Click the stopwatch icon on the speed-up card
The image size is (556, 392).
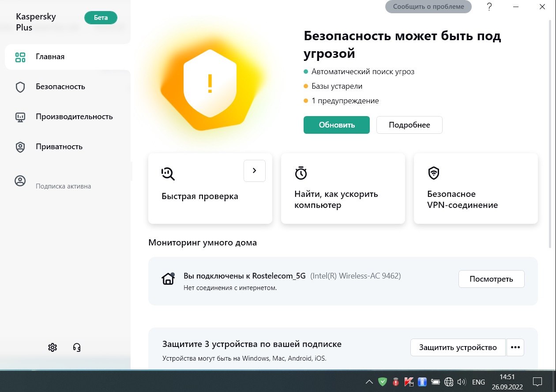pos(301,173)
